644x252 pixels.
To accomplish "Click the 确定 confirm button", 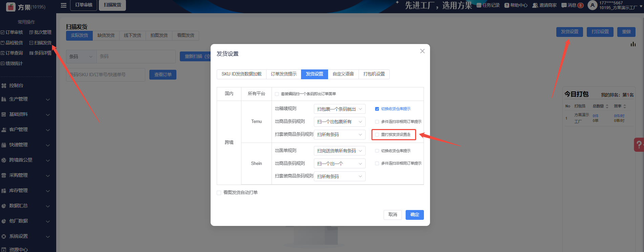I will coord(414,215).
